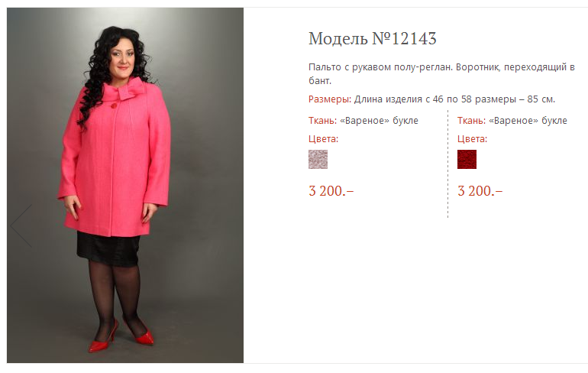Click the Размеры: label
Screen dimensions: 588x373
click(330, 99)
